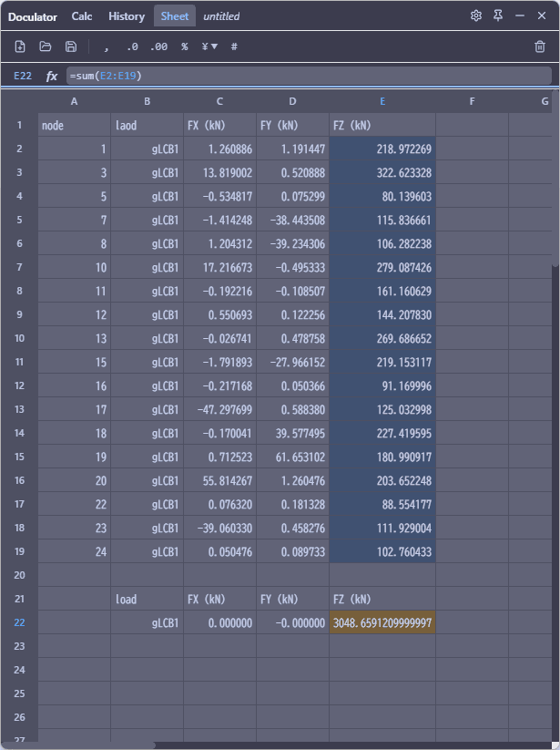Apply percent number format
The height and width of the screenshot is (750, 560).
(185, 46)
